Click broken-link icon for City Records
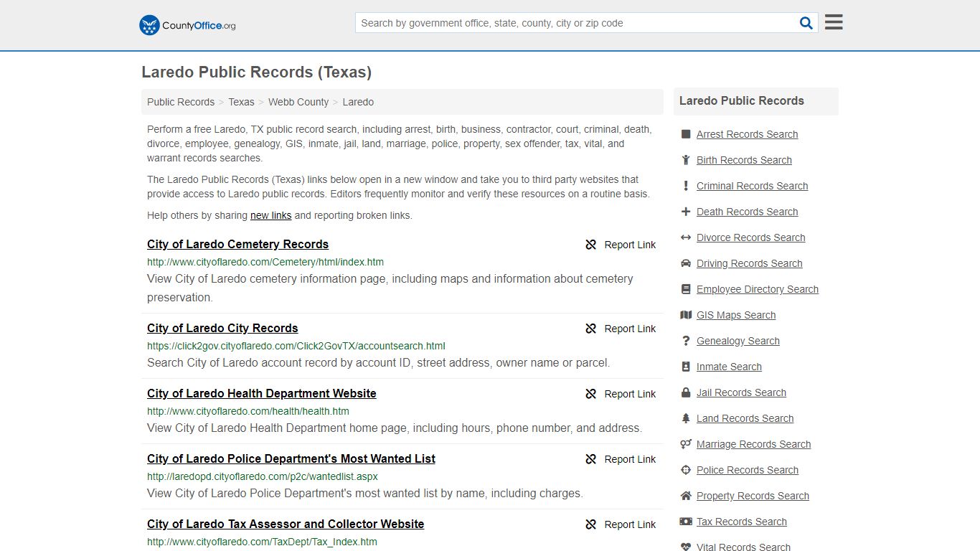Viewport: 980px width, 551px height. pos(590,329)
